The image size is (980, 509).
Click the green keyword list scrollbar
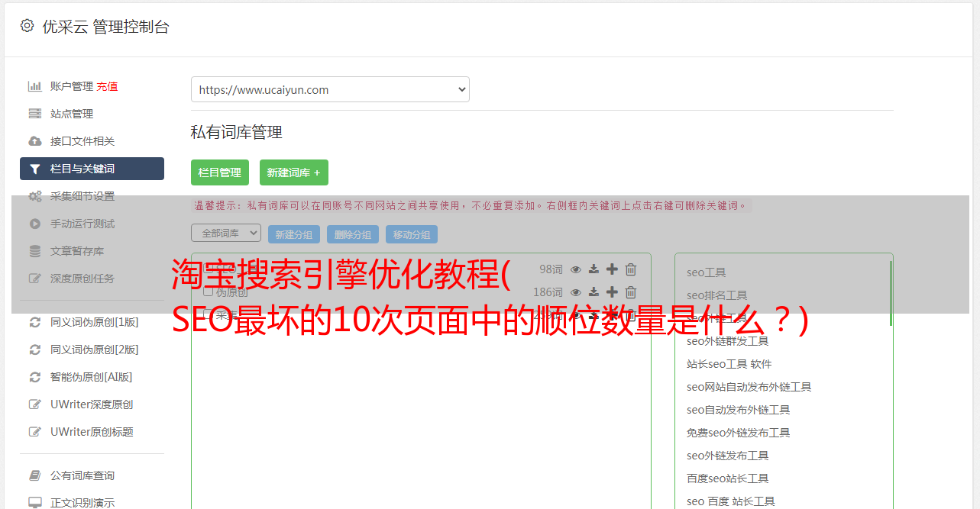(891, 293)
